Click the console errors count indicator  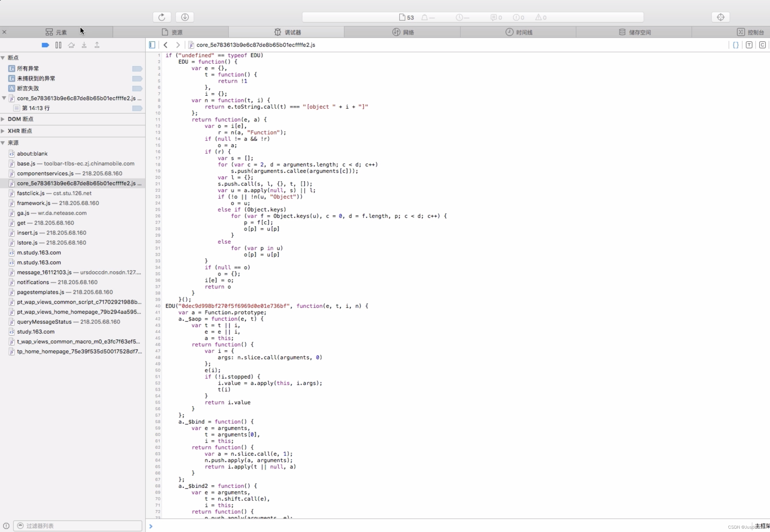coord(519,17)
